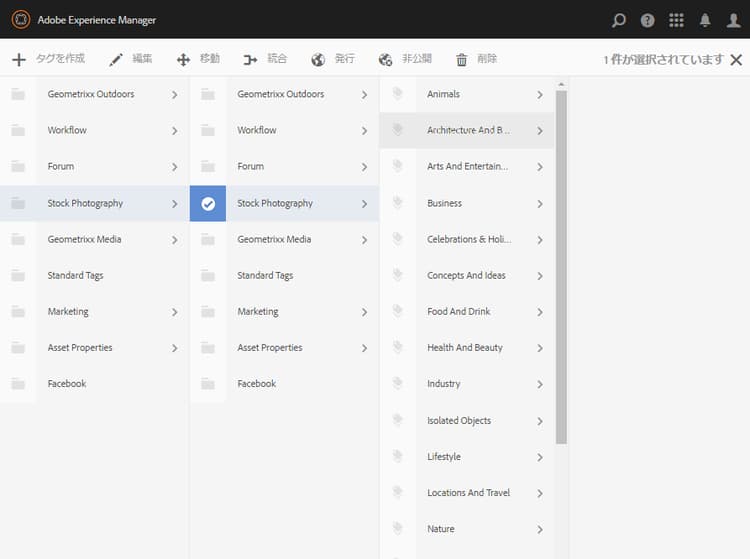Click folder icon of second-column Forum

tap(208, 166)
